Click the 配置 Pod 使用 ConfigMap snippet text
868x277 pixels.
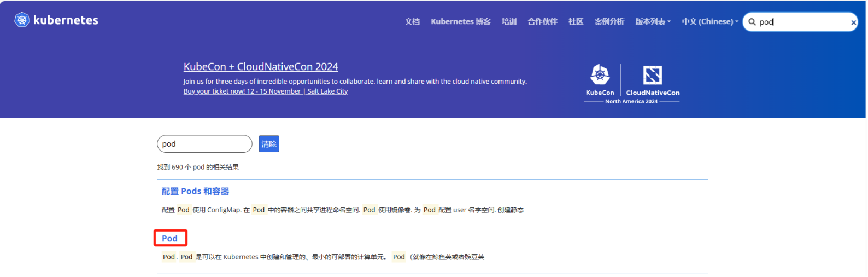342,210
